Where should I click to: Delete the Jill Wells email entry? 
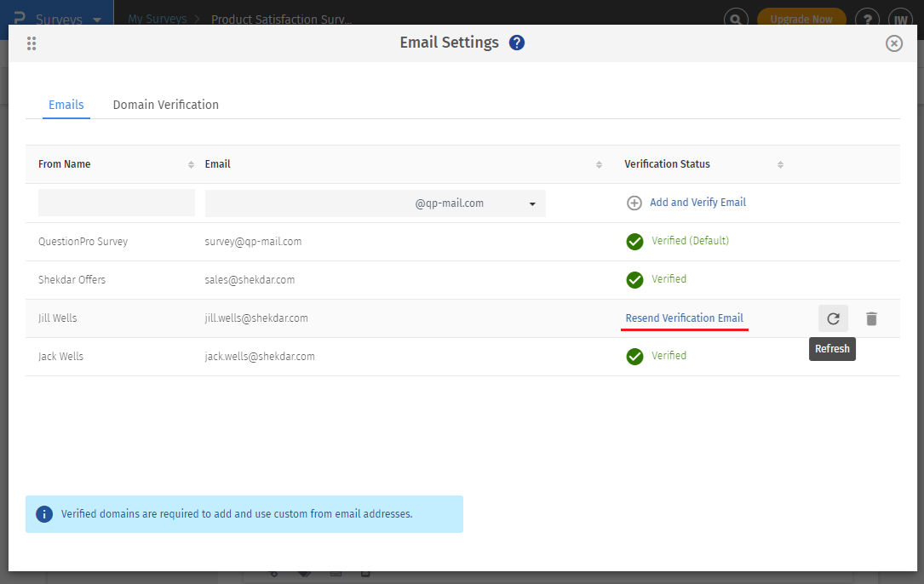coord(871,318)
